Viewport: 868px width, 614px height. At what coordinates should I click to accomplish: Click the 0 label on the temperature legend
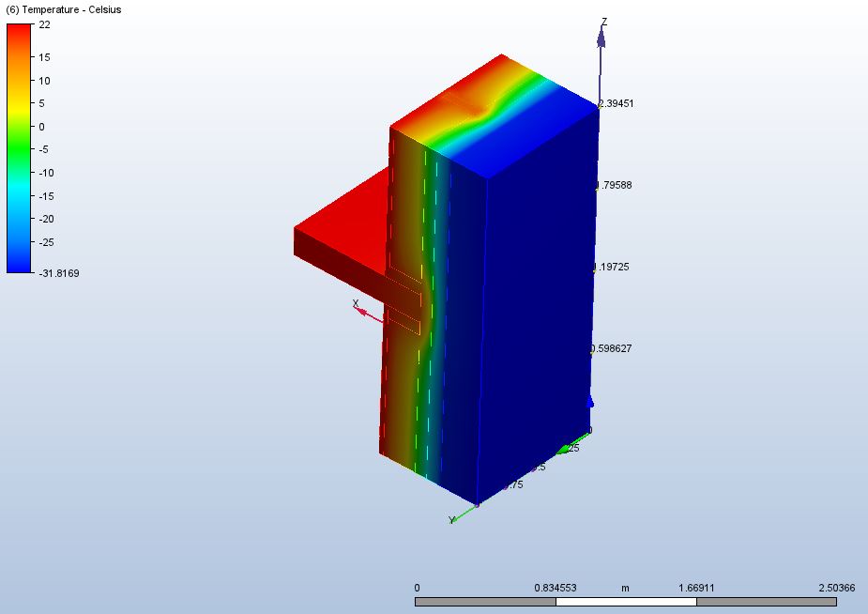tap(41, 127)
